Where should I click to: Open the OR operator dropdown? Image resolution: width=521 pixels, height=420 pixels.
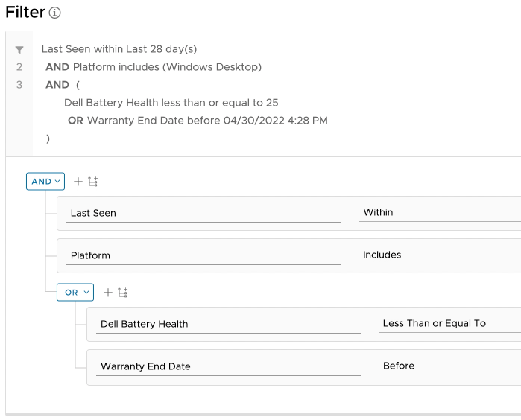click(x=75, y=293)
